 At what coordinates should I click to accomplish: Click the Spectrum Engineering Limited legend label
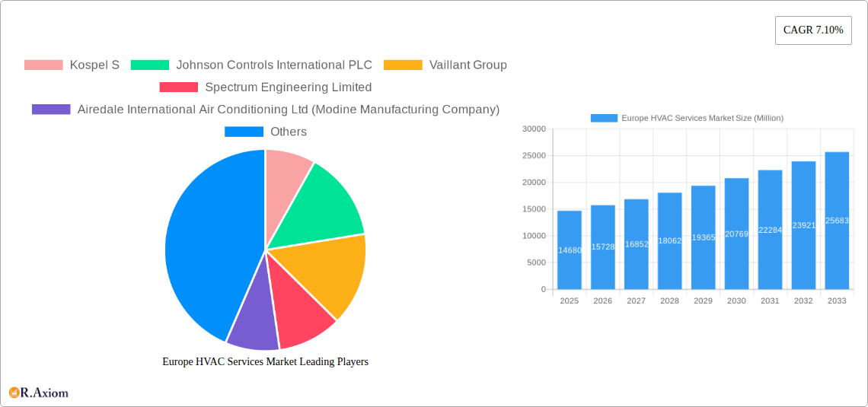click(x=289, y=87)
